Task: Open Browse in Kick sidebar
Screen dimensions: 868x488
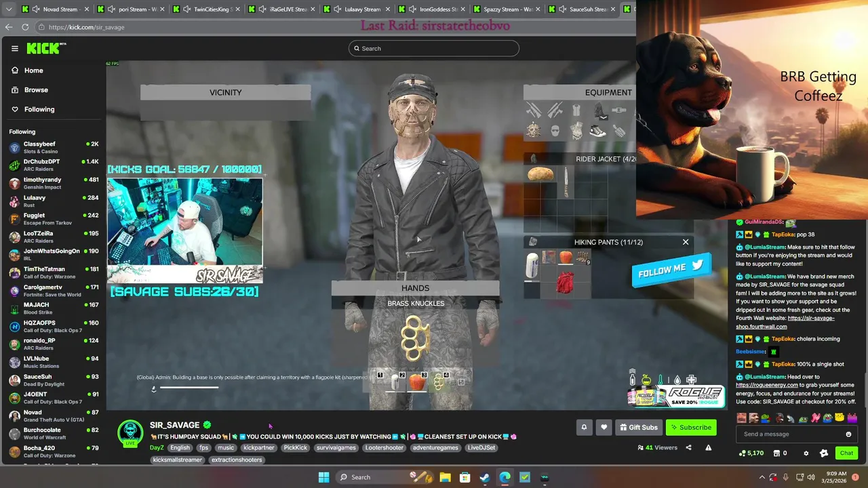Action: 36,89
